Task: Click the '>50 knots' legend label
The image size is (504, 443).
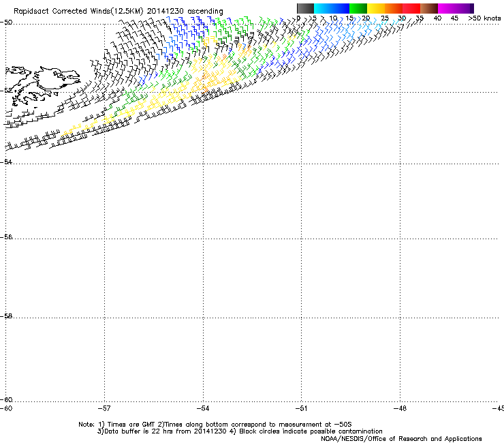Action: (484, 18)
